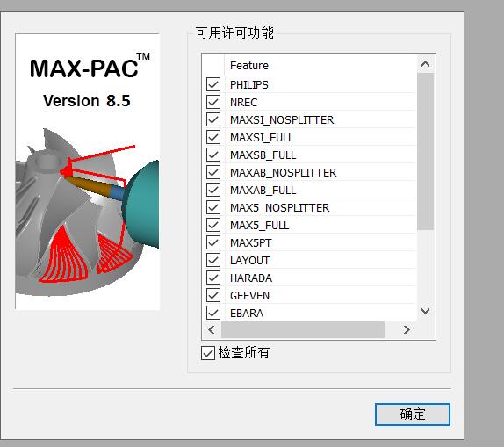Toggle HARADA feature checkbox
Viewport: 504px width, 447px height.
click(213, 278)
